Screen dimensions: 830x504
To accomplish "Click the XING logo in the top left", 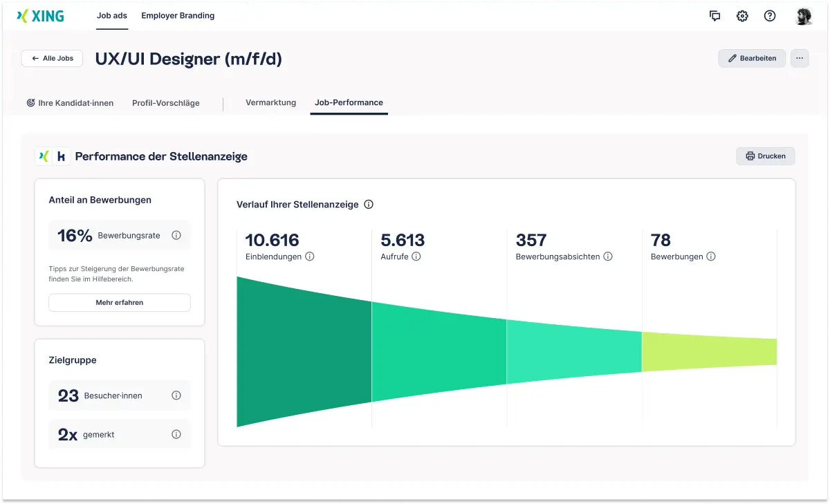I will [x=39, y=15].
